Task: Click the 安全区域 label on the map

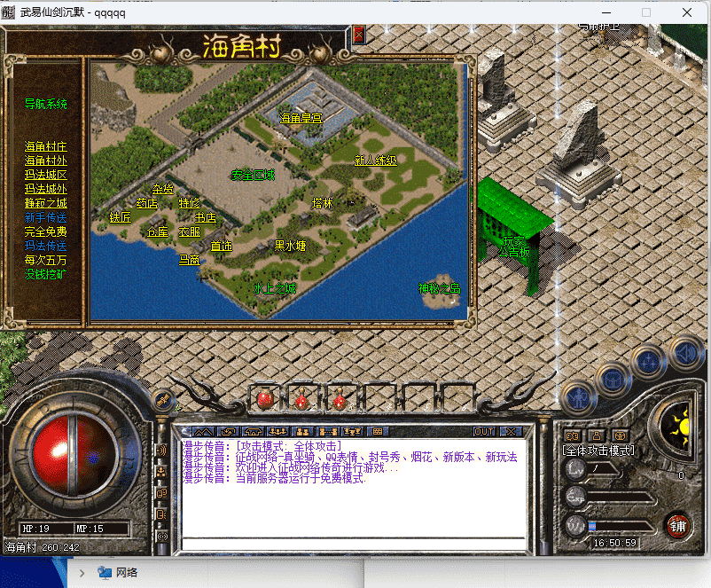Action: coord(253,175)
